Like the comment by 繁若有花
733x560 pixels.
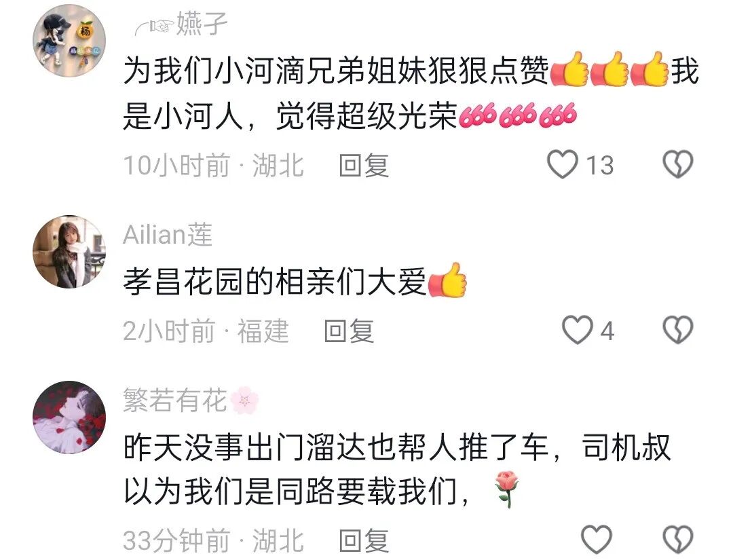pyautogui.click(x=596, y=540)
